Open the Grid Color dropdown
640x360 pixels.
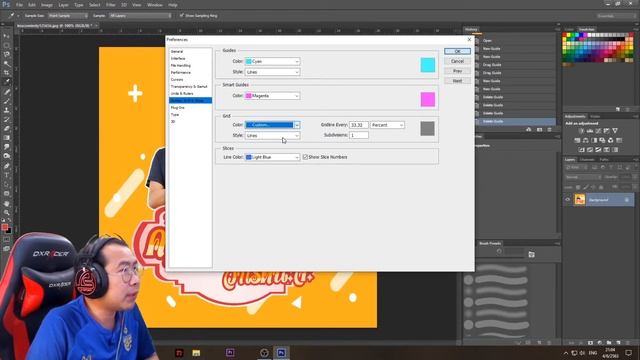point(272,125)
